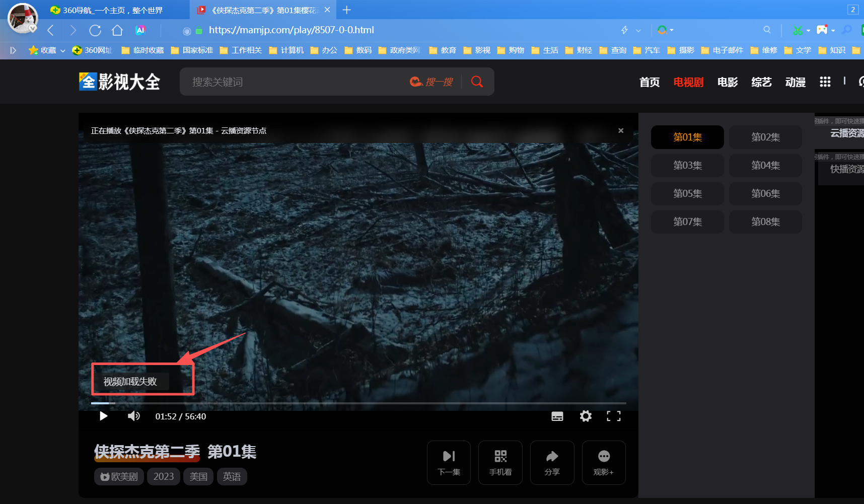
Task: Close the 侠探杰克第二季 tab
Action: coord(327,10)
